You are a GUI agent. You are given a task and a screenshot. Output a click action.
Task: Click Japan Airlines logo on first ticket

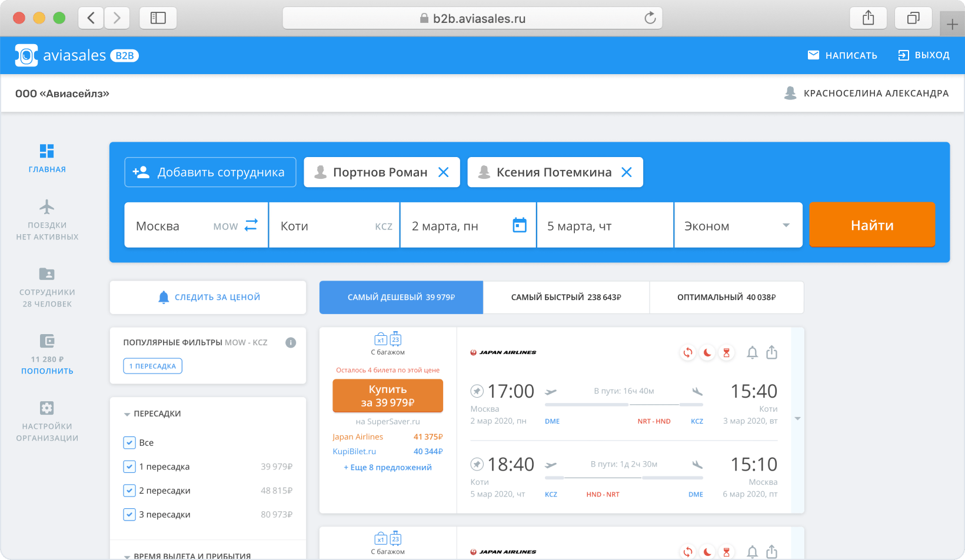click(x=503, y=352)
